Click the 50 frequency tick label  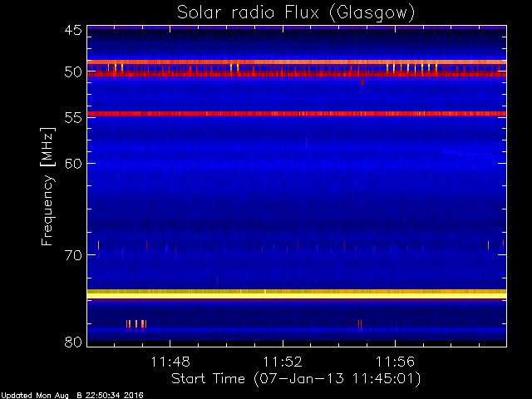click(73, 72)
